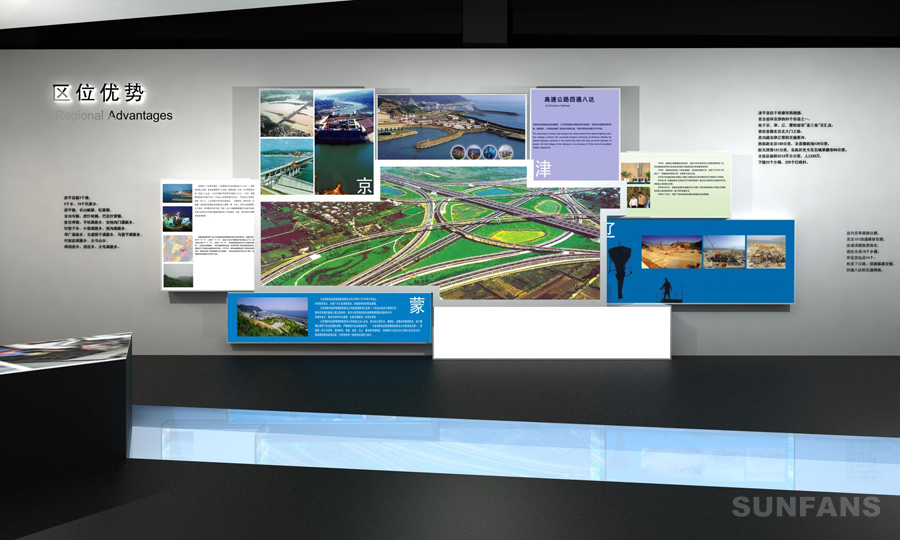Click the third construction photo on right blue panel
The image size is (900, 540).
[766, 252]
